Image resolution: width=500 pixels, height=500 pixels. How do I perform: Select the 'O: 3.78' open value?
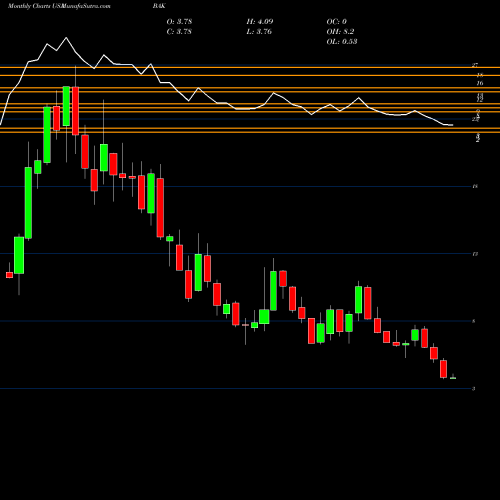[x=179, y=21]
